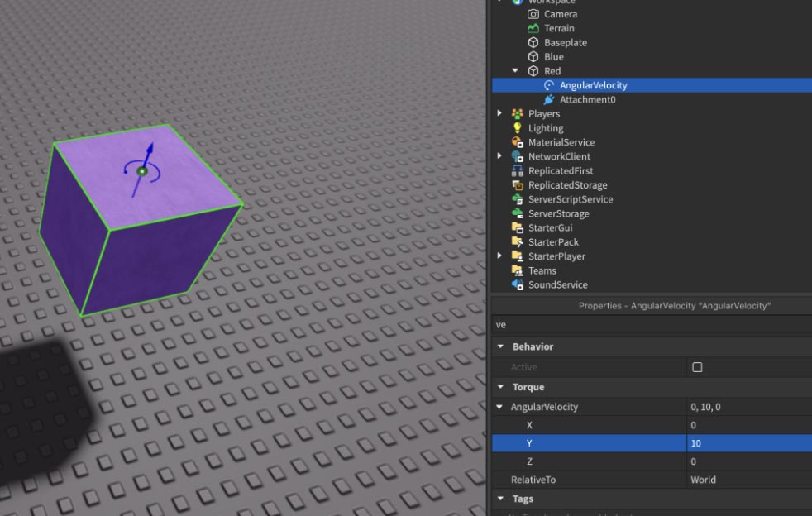Collapse the Torque properties section
Image resolution: width=812 pixels, height=516 pixels.
pyautogui.click(x=500, y=386)
